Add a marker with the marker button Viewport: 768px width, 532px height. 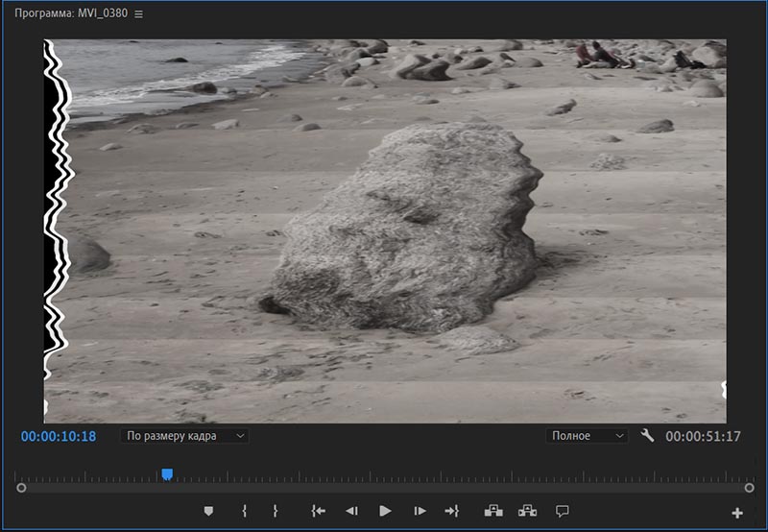[x=208, y=511]
